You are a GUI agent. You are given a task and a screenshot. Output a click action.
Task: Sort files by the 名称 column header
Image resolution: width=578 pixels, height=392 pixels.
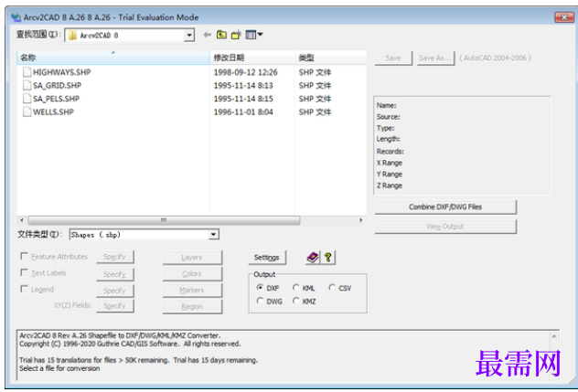pyautogui.click(x=113, y=58)
